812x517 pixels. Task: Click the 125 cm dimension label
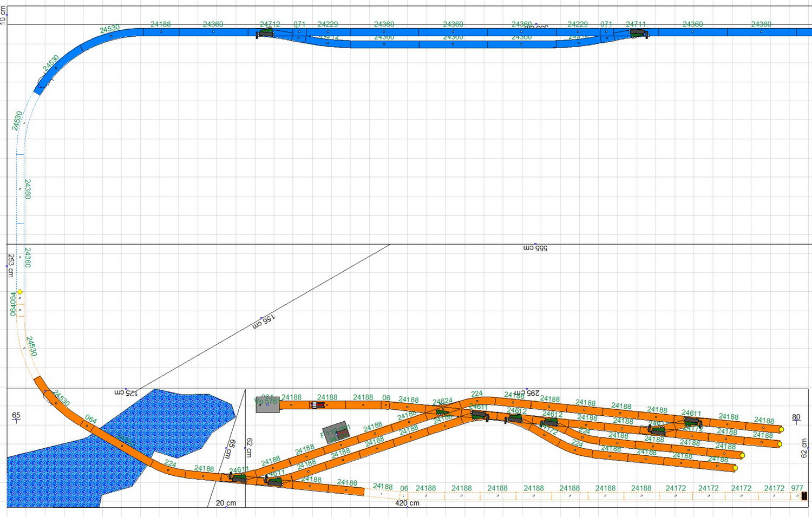pos(126,392)
